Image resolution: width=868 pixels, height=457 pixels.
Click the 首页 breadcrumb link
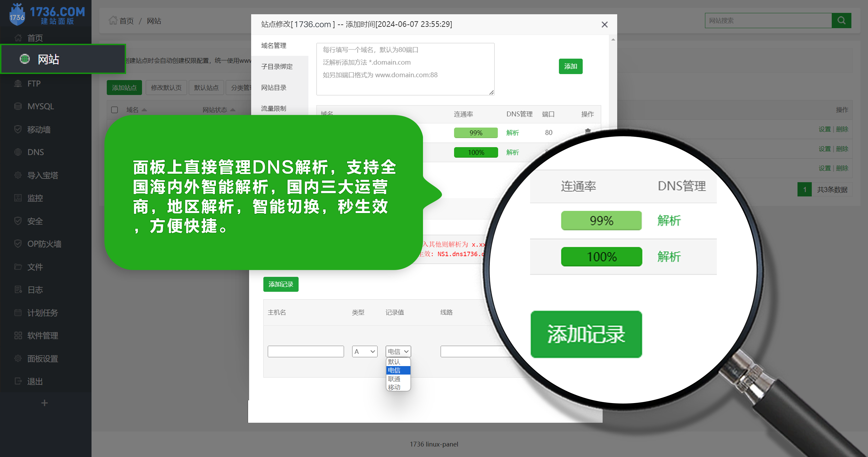point(127,21)
